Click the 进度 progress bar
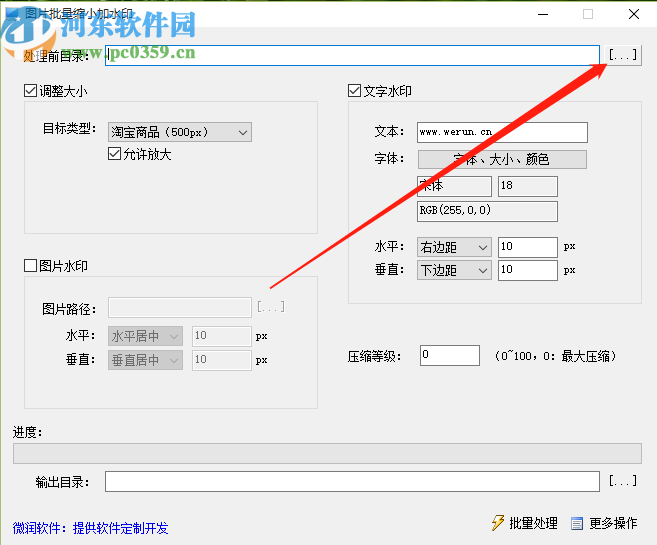657x545 pixels. pyautogui.click(x=327, y=453)
